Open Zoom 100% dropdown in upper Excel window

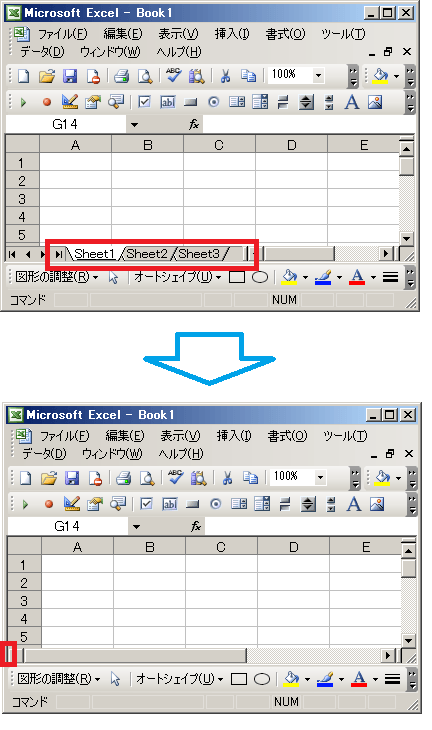tap(318, 75)
